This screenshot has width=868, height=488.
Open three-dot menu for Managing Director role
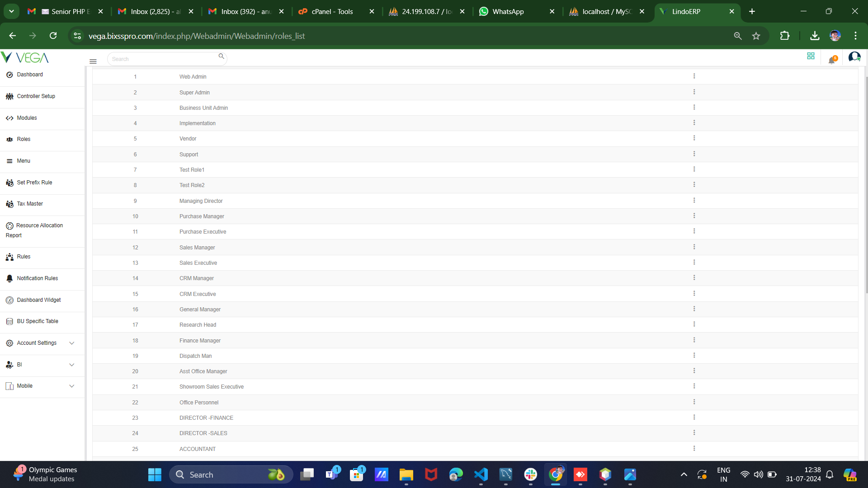[694, 201]
